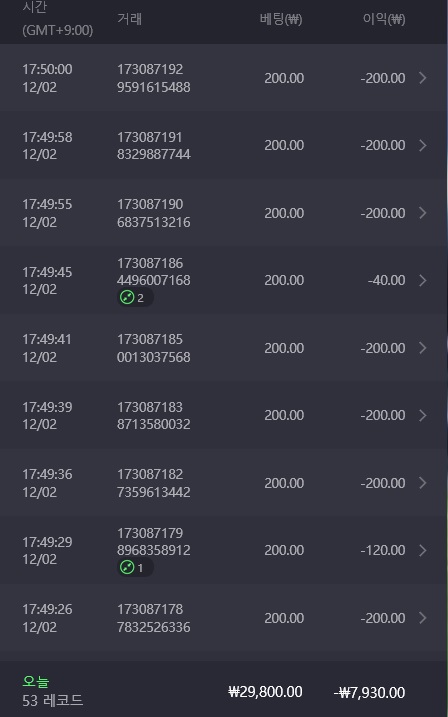Open details arrow for 17:49:36 record
Image resolution: width=448 pixels, height=717 pixels.
pos(423,483)
